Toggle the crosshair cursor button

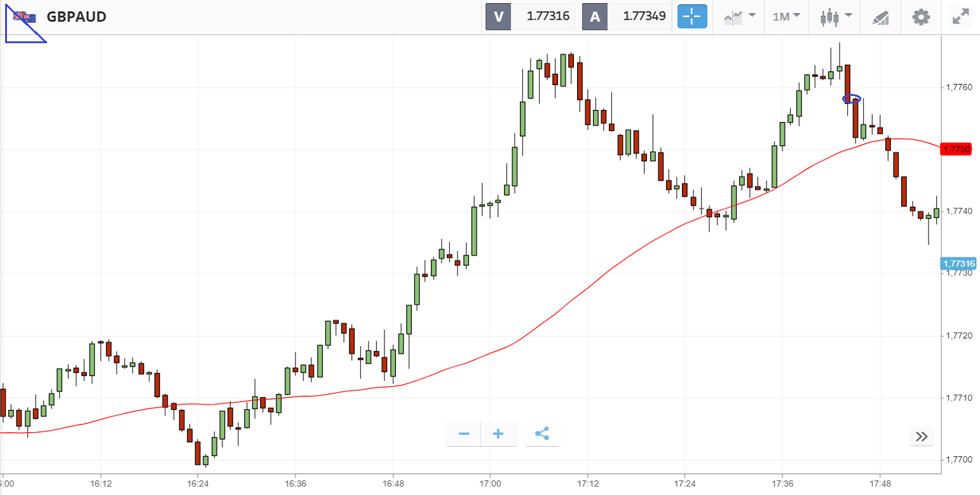(692, 17)
